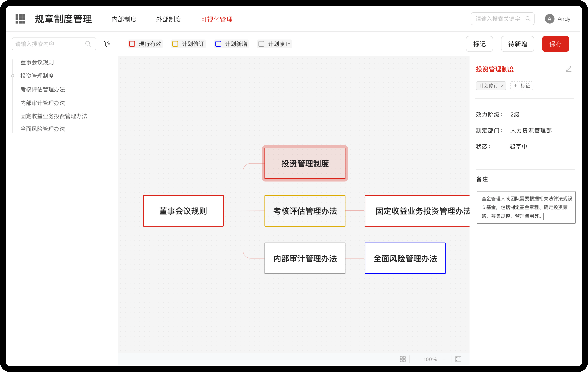Open the app grid menu icon
The width and height of the screenshot is (588, 372).
click(20, 19)
